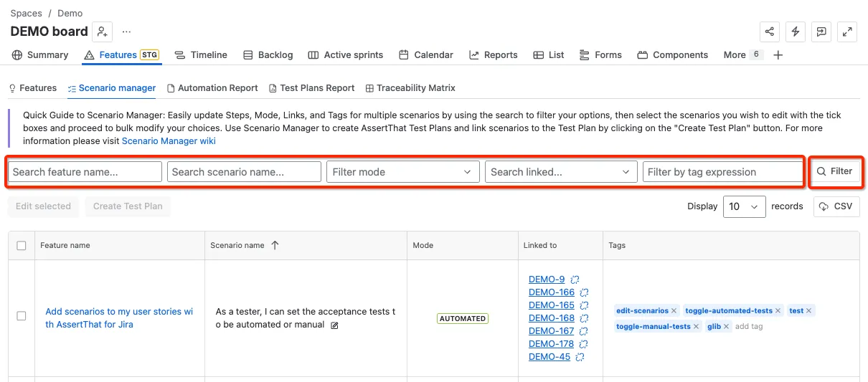
Task: Open the Reports tab
Action: [x=494, y=55]
